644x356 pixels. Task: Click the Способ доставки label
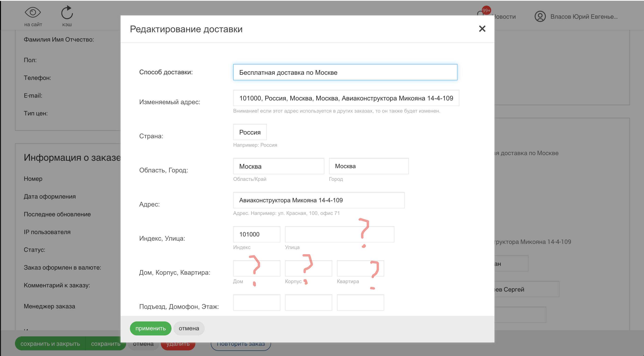click(x=166, y=72)
